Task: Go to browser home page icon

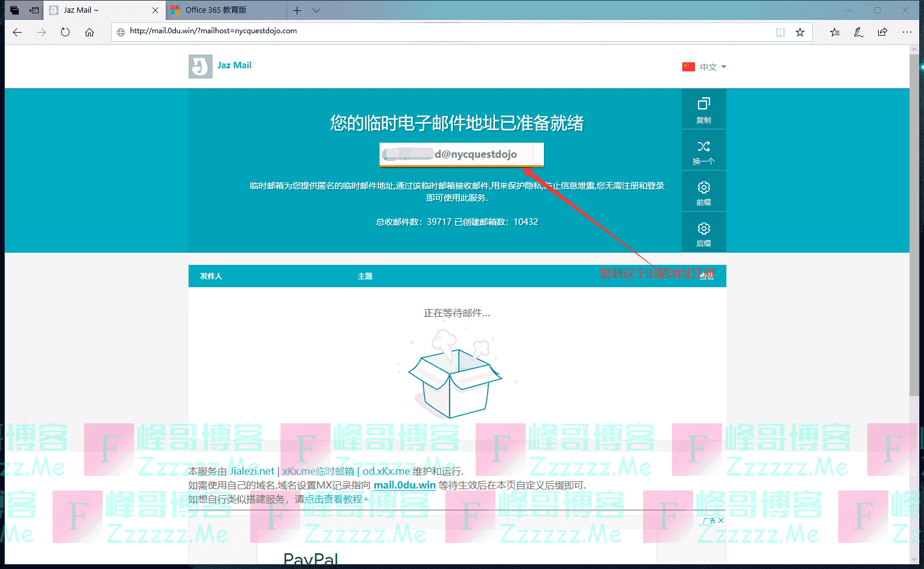Action: click(89, 32)
